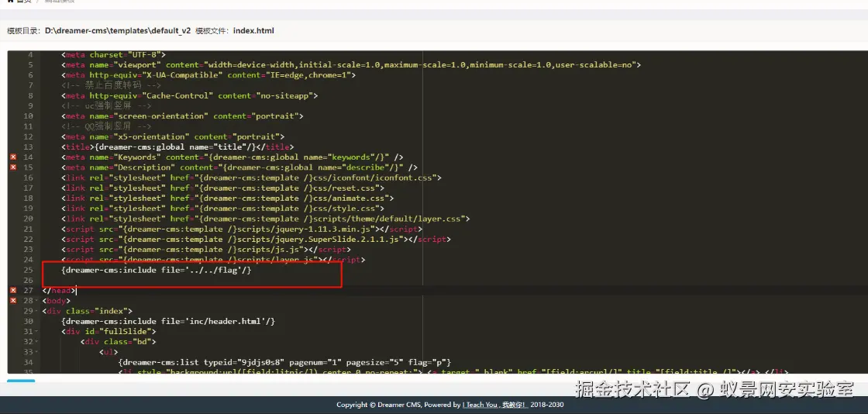Collapse the fullSlide div fold on line 31
The height and width of the screenshot is (414, 868).
[x=36, y=332]
